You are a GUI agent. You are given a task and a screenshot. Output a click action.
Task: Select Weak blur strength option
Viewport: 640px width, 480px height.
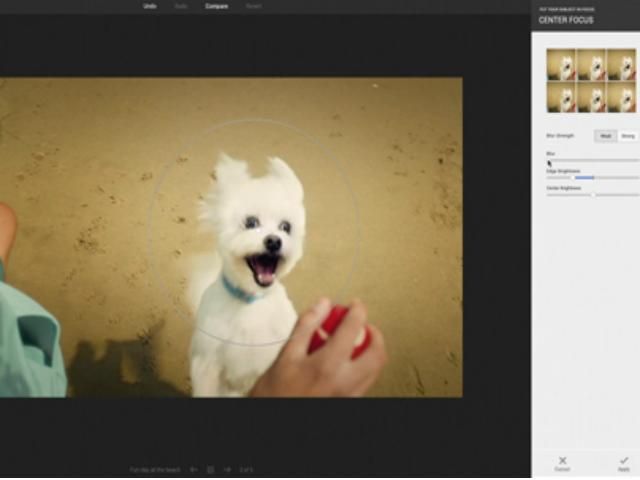click(606, 136)
